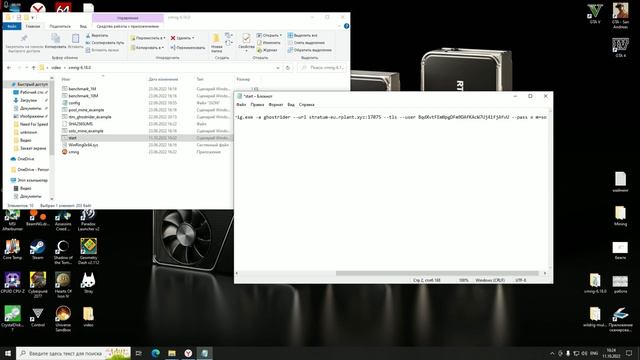Click the Windows Start button
640x360 pixels.
[x=8, y=353]
